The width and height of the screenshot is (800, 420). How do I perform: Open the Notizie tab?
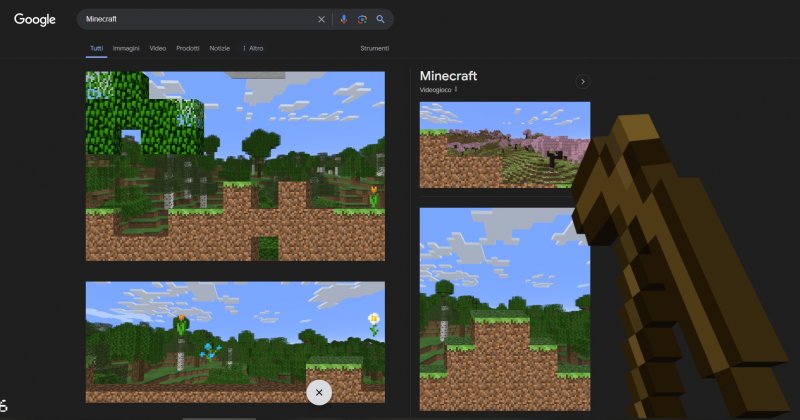(219, 48)
